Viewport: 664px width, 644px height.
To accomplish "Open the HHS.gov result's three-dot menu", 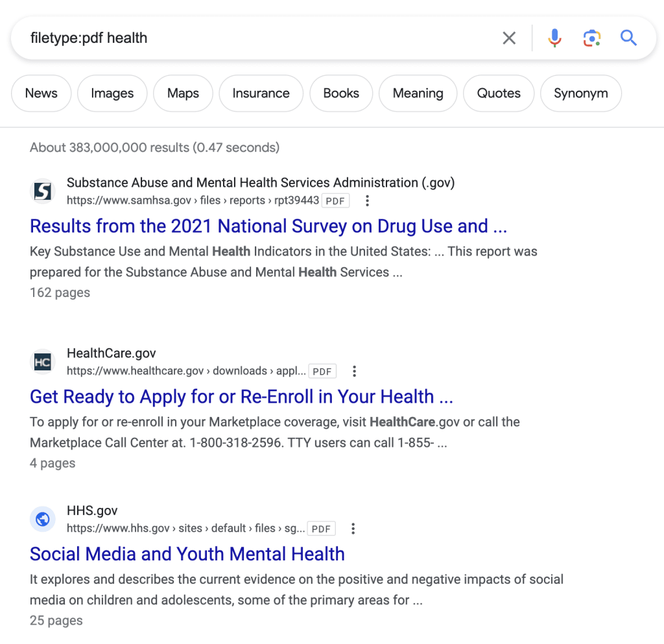I will coord(353,529).
